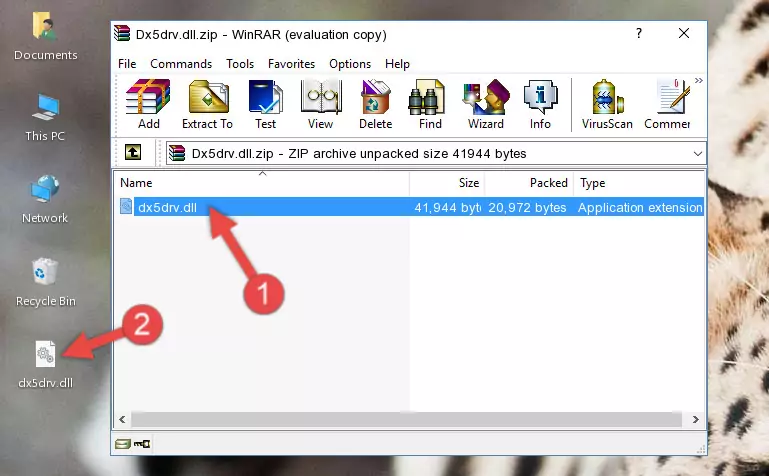Screen dimensions: 769x476
Task: Click the key password icon in status bar
Action: (142, 444)
